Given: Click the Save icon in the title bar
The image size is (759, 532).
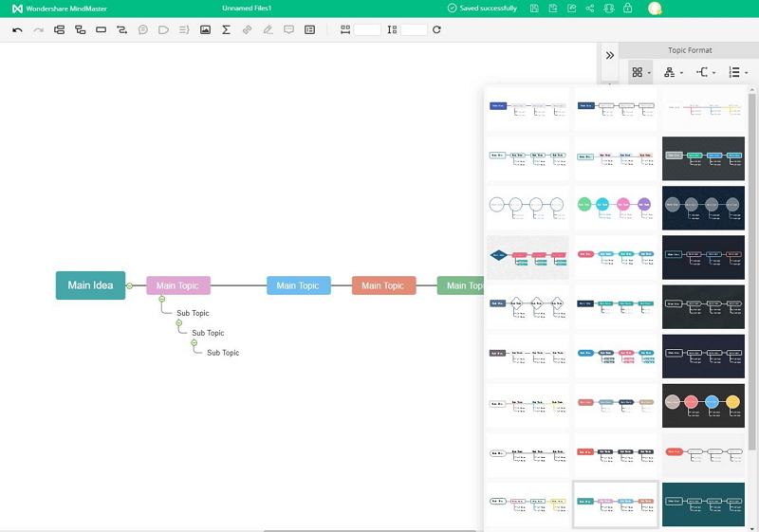Looking at the screenshot, I should click(x=534, y=9).
